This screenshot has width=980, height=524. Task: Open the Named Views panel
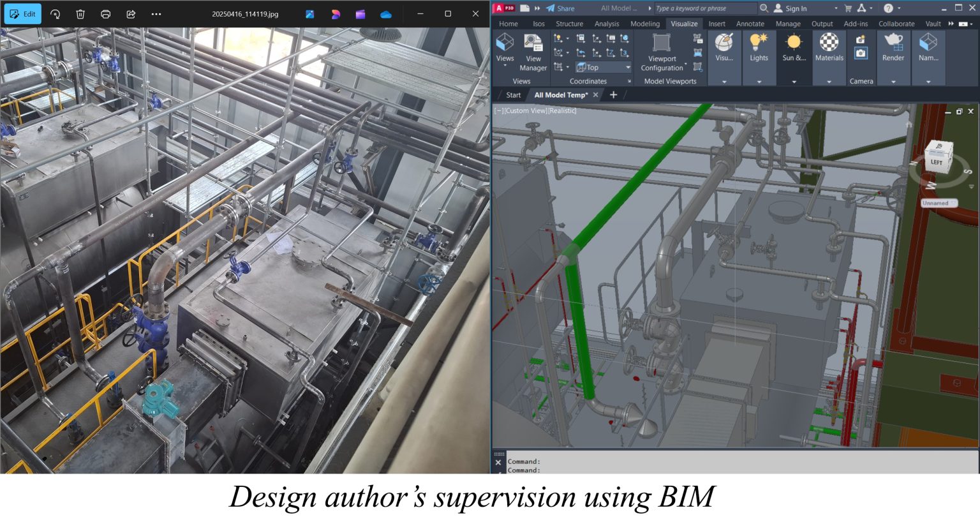click(x=928, y=58)
